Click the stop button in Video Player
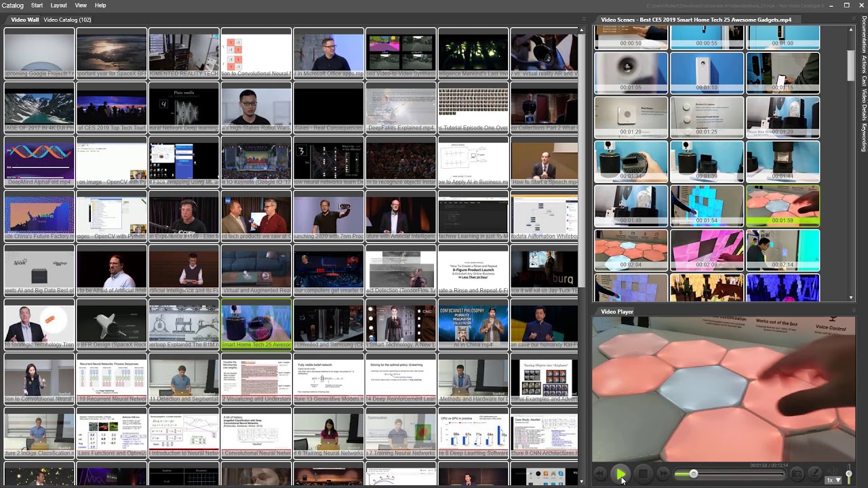The image size is (868, 488). [643, 475]
